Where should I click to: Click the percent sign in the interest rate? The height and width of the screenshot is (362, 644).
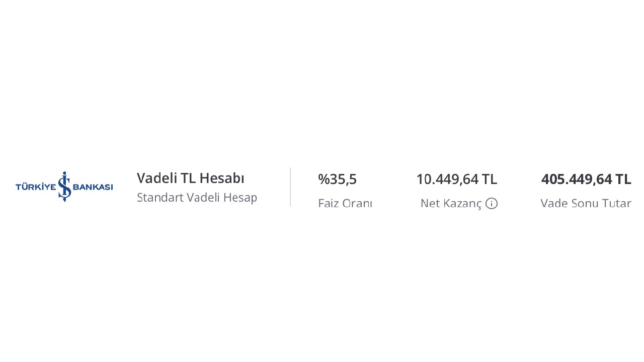(324, 179)
